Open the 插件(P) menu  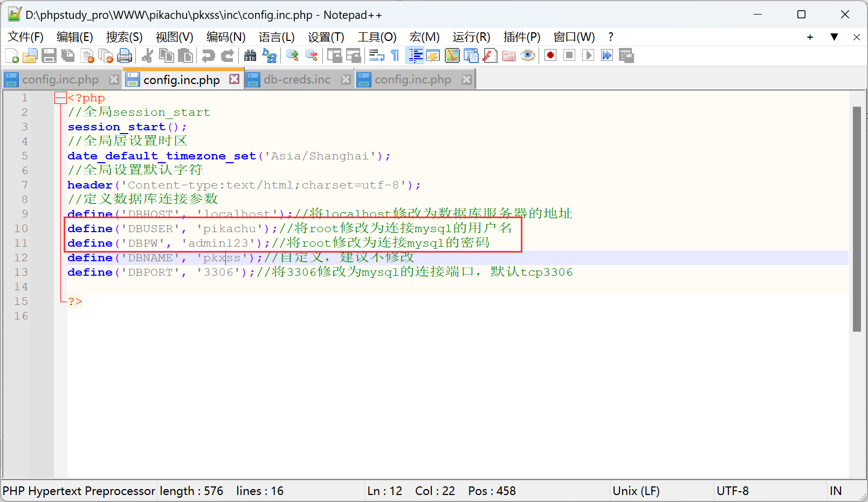click(522, 37)
